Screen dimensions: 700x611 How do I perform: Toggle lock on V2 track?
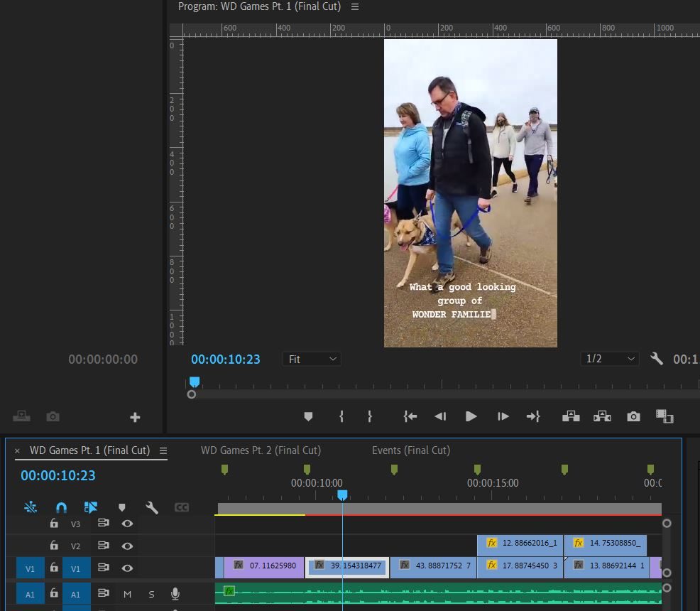54,546
